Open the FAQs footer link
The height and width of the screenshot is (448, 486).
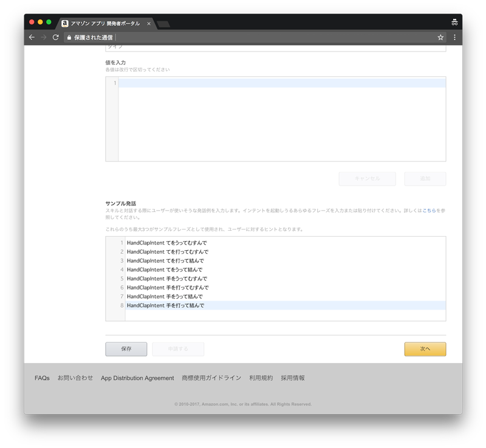pos(42,378)
